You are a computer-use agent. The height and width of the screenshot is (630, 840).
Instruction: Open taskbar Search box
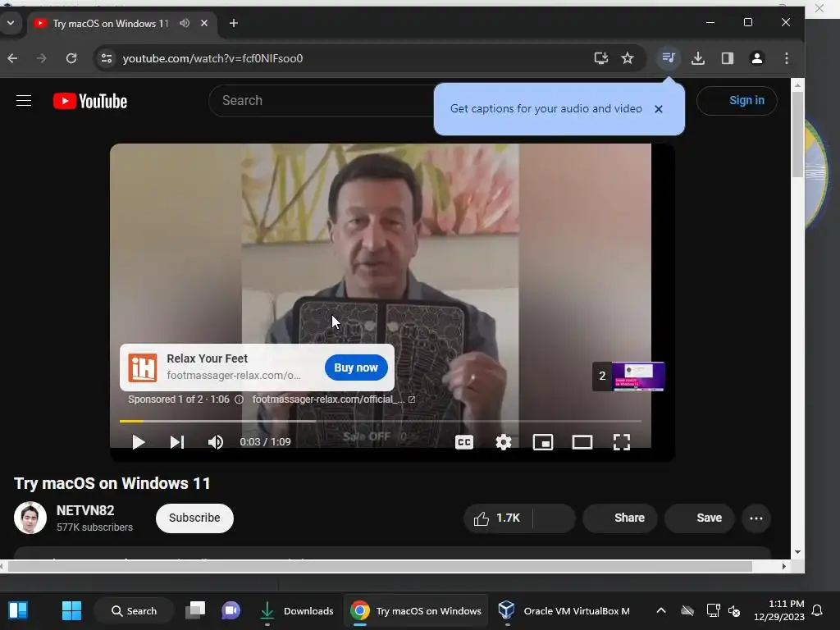[134, 610]
